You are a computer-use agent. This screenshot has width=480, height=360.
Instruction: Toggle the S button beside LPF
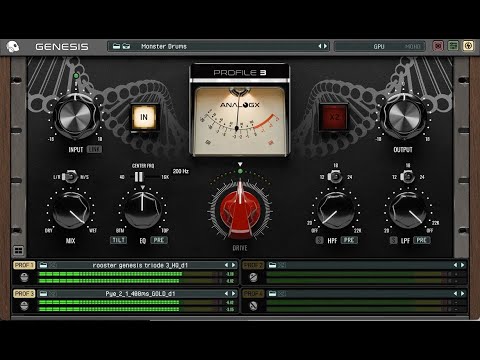click(x=394, y=240)
